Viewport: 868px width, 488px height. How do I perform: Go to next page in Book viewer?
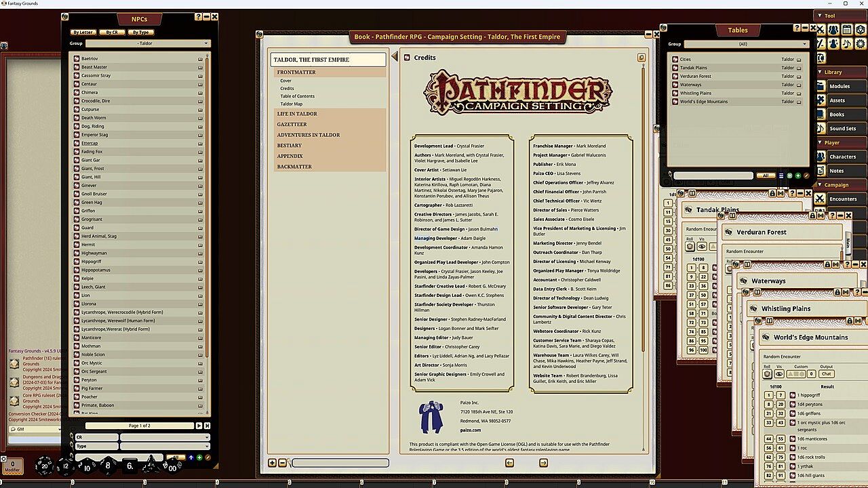(543, 463)
